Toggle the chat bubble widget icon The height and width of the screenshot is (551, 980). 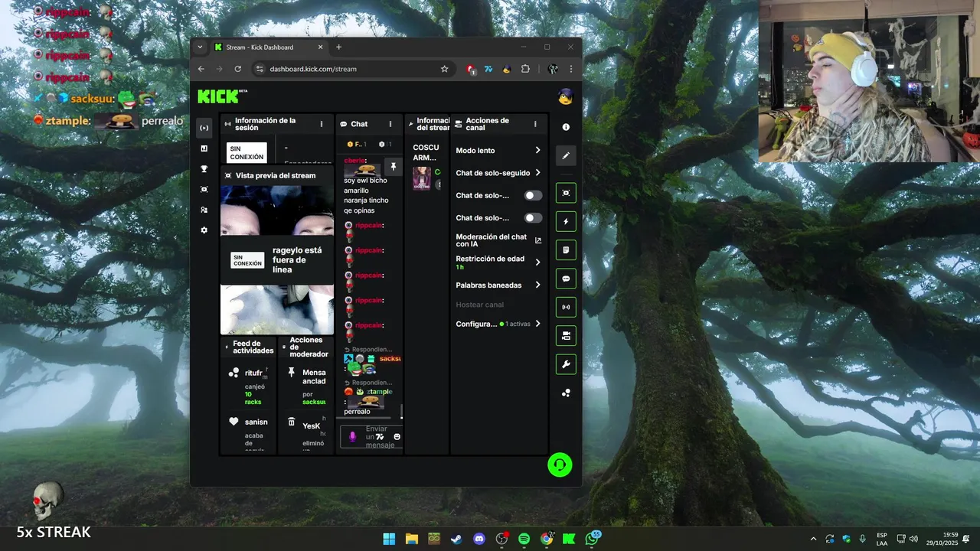coord(566,279)
